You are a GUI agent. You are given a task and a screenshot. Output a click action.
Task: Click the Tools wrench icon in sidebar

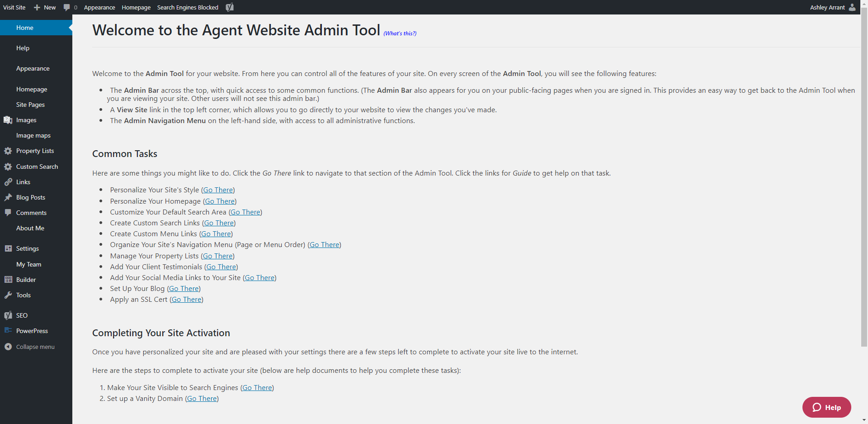8,295
